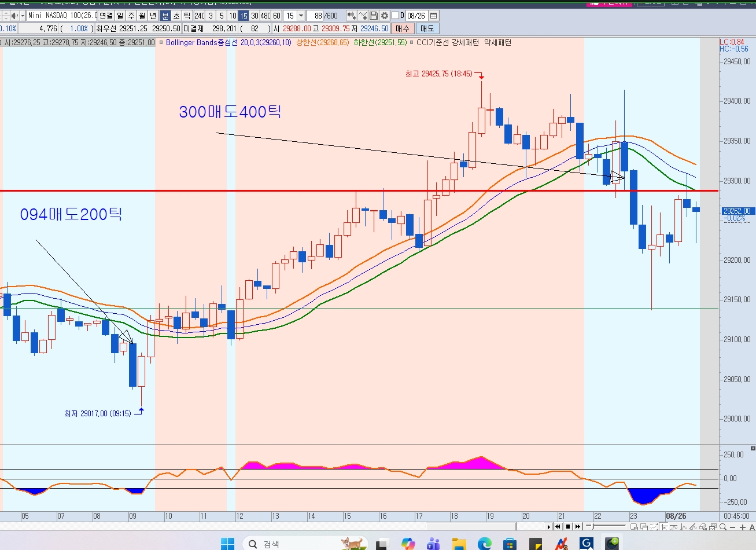Open the symbol selector dropdown arrow
Image resolution: width=756 pixels, height=550 pixels.
pos(23,16)
